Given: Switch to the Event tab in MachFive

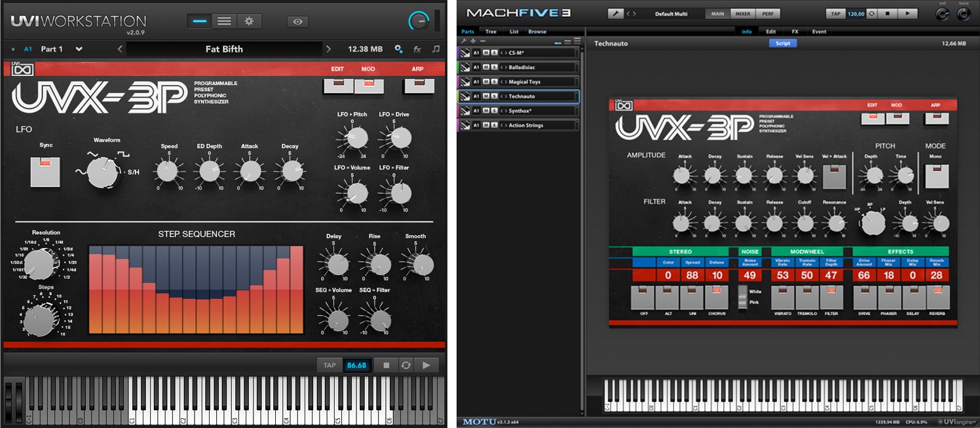Looking at the screenshot, I should (819, 31).
